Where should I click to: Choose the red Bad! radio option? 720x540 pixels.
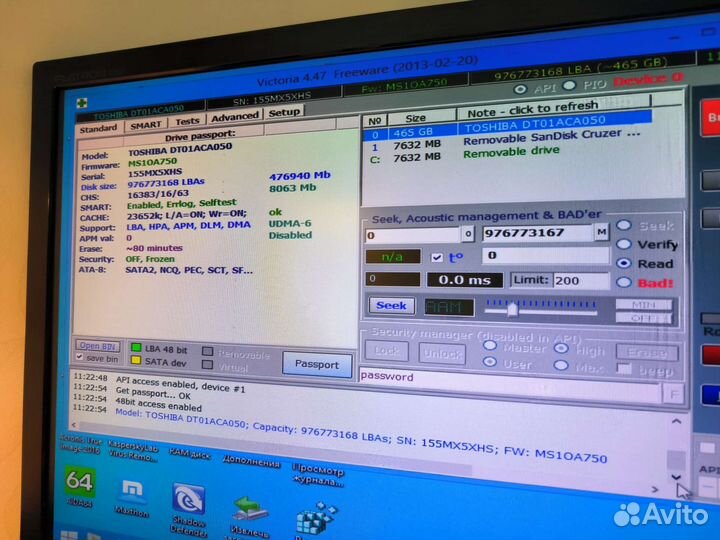[x=624, y=282]
